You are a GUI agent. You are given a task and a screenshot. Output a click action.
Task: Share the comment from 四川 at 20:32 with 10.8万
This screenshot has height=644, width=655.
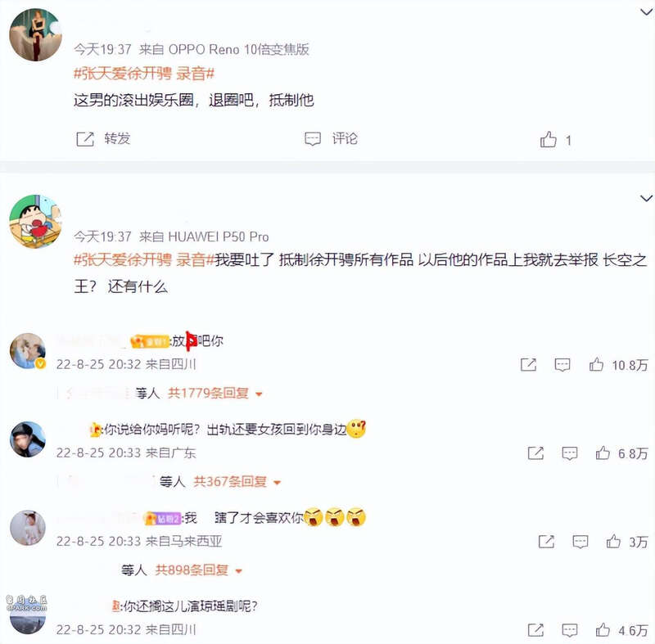tap(528, 365)
